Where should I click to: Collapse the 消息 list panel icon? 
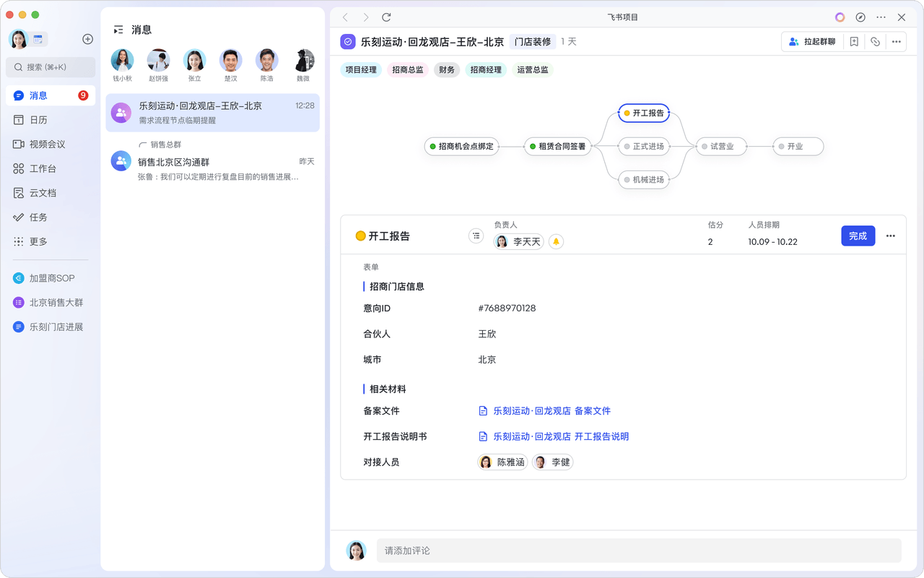[118, 30]
